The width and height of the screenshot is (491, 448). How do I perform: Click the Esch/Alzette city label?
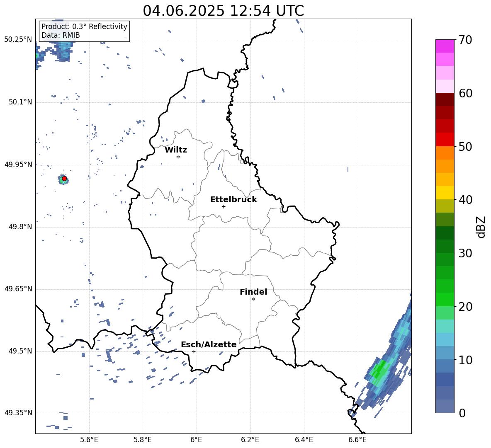pyautogui.click(x=209, y=344)
